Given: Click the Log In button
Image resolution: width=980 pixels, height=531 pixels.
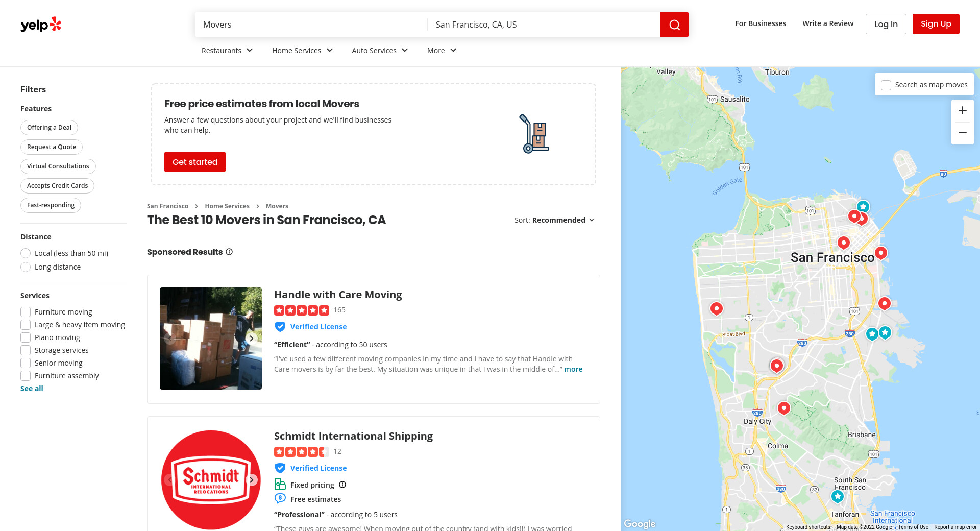Looking at the screenshot, I should click(886, 24).
